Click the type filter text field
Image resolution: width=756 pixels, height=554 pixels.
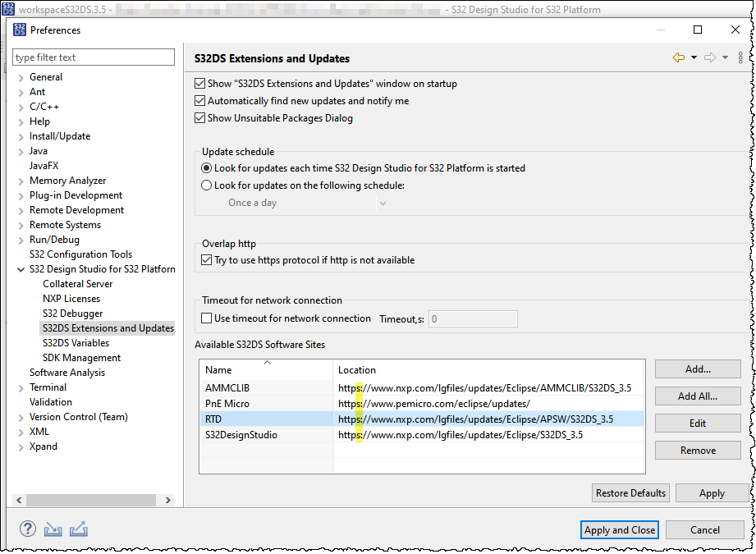pyautogui.click(x=94, y=57)
